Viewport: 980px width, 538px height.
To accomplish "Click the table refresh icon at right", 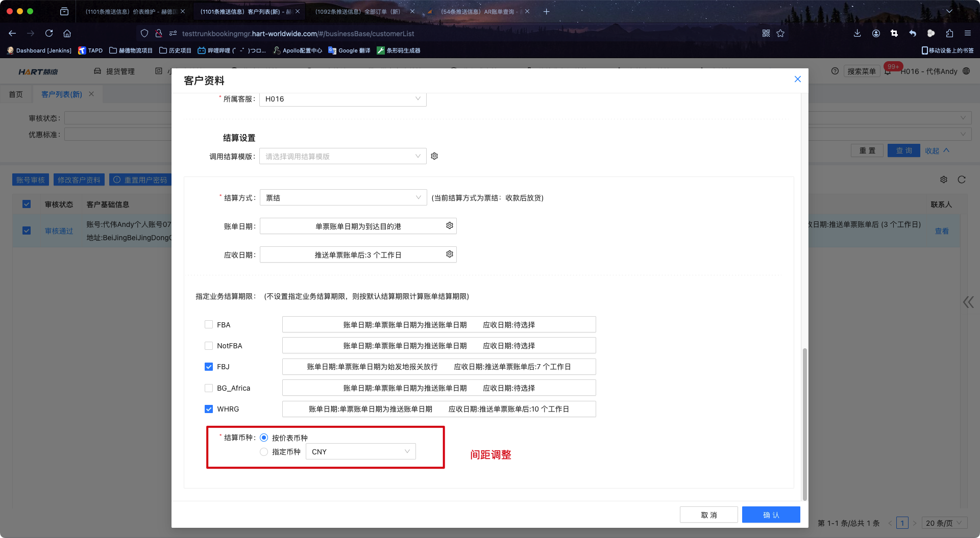I will [x=962, y=180].
